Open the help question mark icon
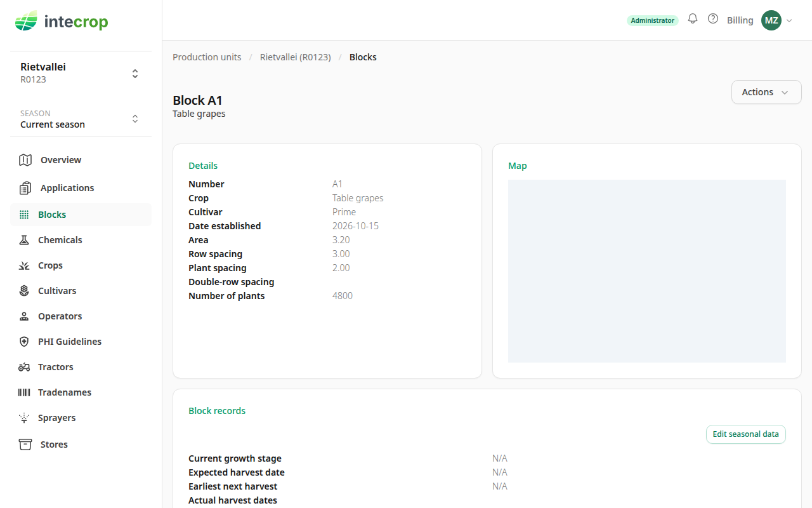This screenshot has height=508, width=812. (713, 19)
